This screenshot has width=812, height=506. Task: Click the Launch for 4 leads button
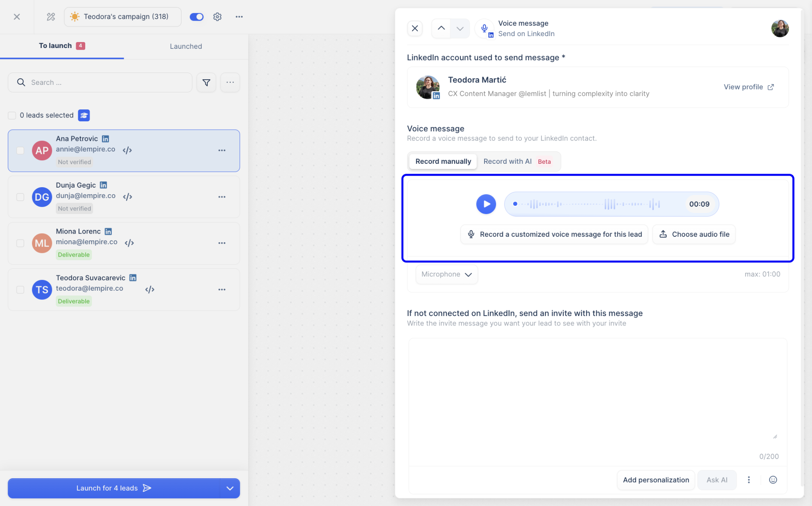point(114,488)
